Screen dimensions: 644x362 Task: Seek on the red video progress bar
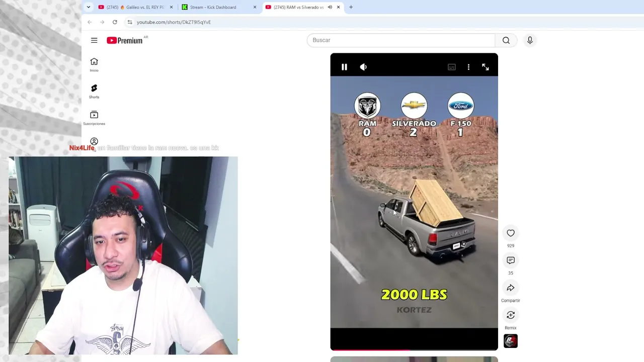pyautogui.click(x=414, y=349)
